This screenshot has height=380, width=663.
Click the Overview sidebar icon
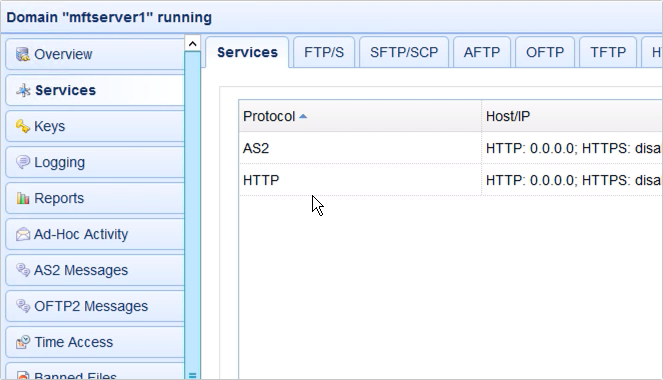point(23,54)
